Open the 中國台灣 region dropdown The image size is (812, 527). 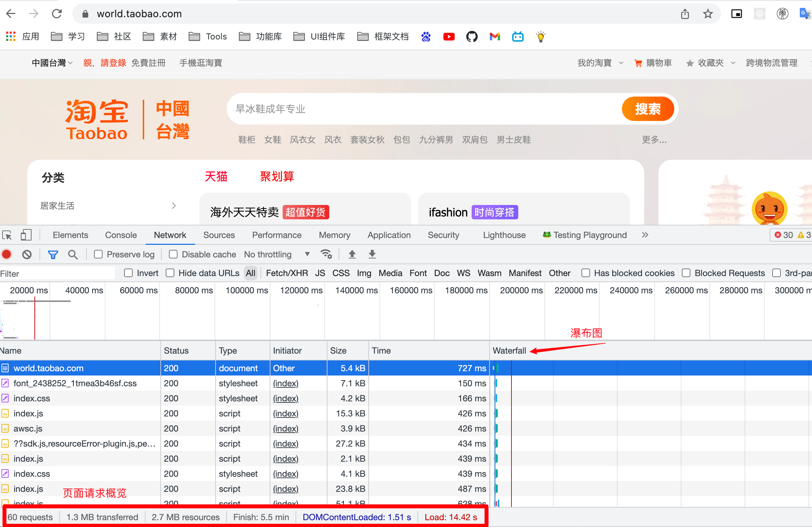coord(52,63)
